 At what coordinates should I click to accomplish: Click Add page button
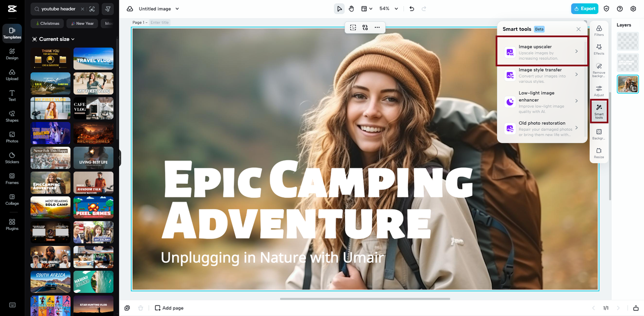(169, 308)
